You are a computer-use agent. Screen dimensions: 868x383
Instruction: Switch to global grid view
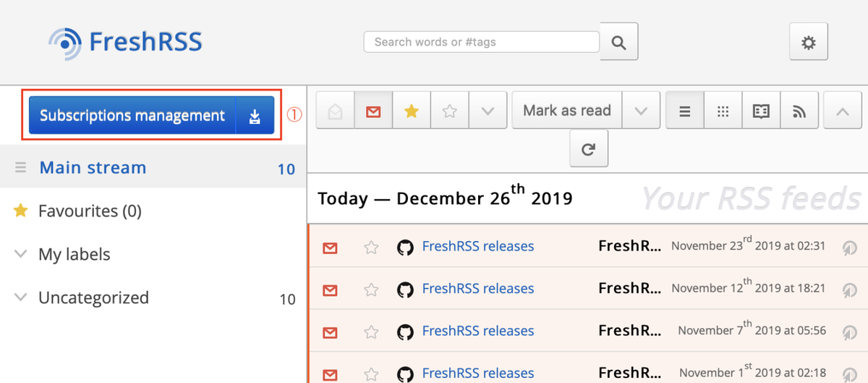(x=723, y=111)
